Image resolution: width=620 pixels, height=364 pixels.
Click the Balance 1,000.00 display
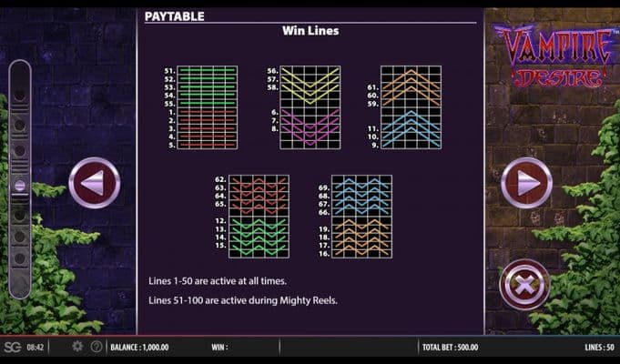tap(139, 347)
